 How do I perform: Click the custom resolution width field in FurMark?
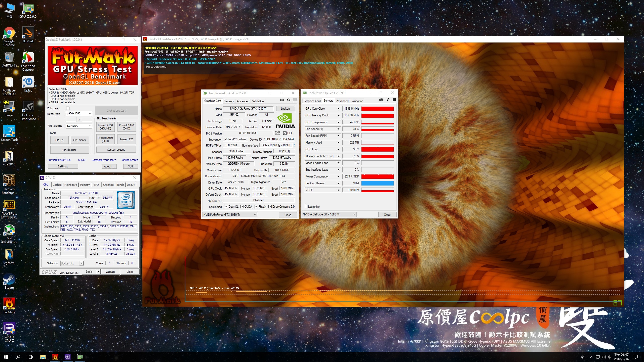pos(71,119)
